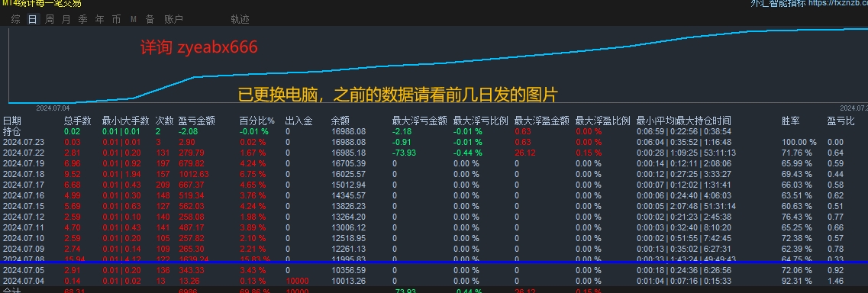The height and width of the screenshot is (293, 868).
Task: Click the 余额 column header
Action: [x=340, y=121]
